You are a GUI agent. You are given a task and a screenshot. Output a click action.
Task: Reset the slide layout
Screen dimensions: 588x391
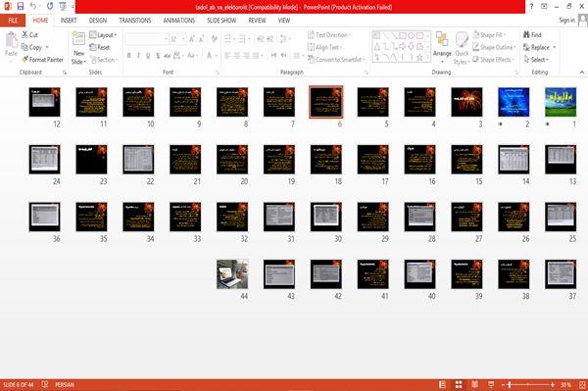tap(100, 47)
